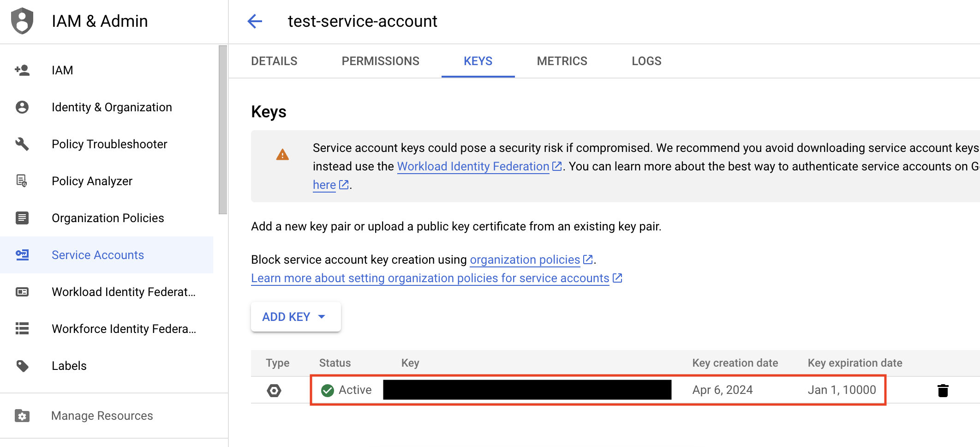The width and height of the screenshot is (980, 447).
Task: Click the IAM & Admin header title
Action: (x=100, y=21)
